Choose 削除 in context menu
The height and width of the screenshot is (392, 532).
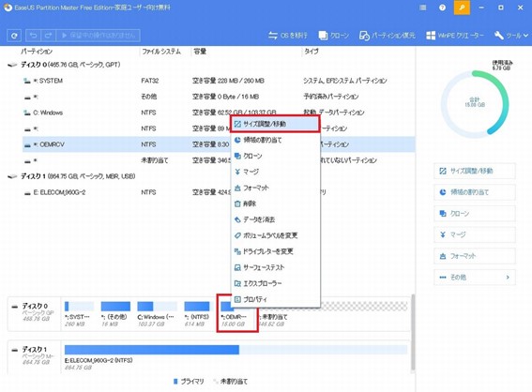(275, 204)
